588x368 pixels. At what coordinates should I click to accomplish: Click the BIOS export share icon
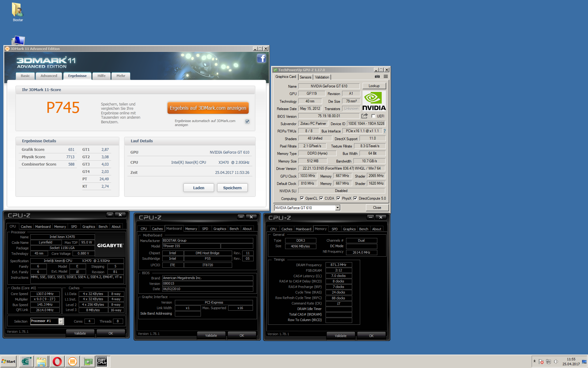pyautogui.click(x=364, y=116)
